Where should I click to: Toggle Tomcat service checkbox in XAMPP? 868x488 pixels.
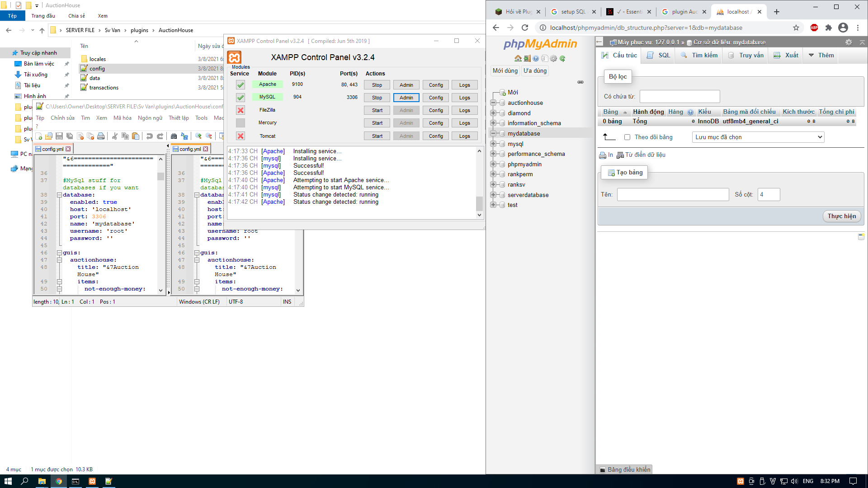pos(241,136)
